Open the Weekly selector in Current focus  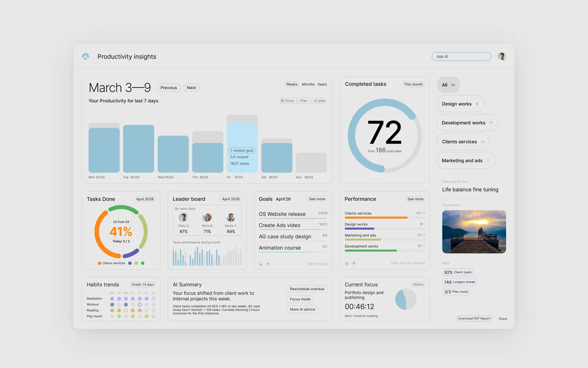(418, 285)
